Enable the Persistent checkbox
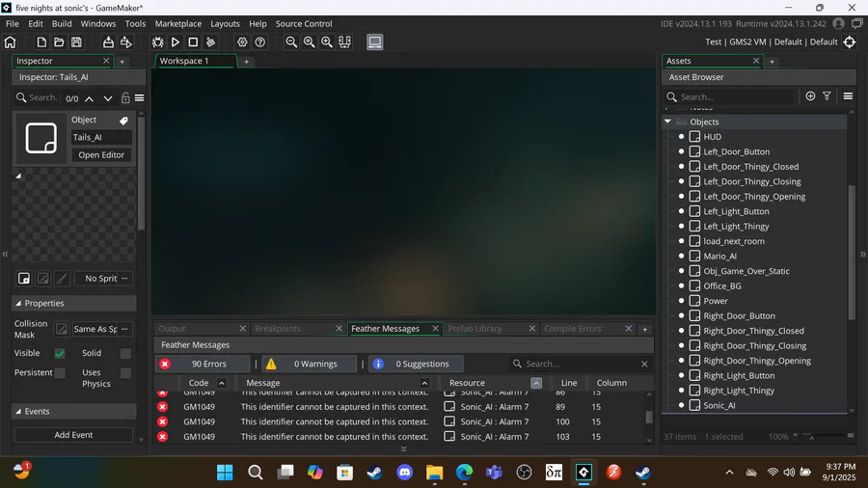Screen dimensions: 868x488 [60, 373]
